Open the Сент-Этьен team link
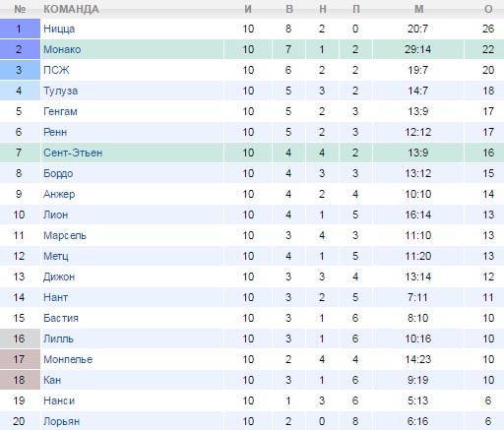Viewport: 504px width, 430px height. coord(73,153)
